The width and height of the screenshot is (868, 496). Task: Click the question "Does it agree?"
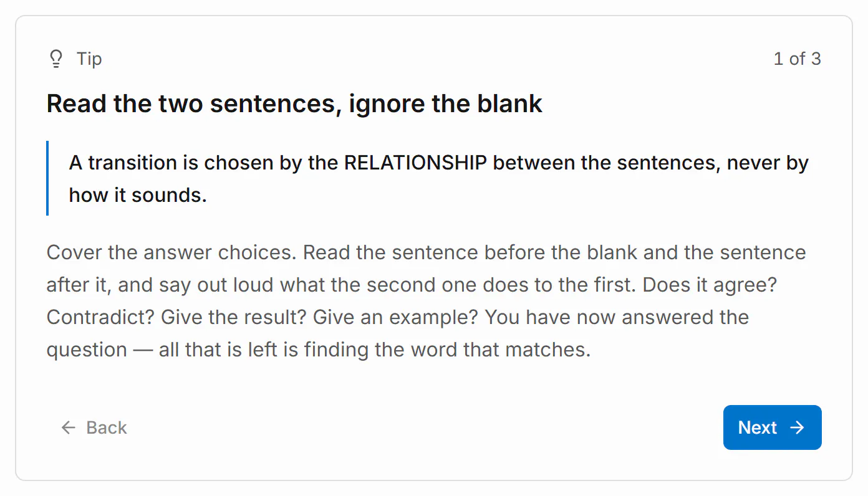click(x=709, y=285)
